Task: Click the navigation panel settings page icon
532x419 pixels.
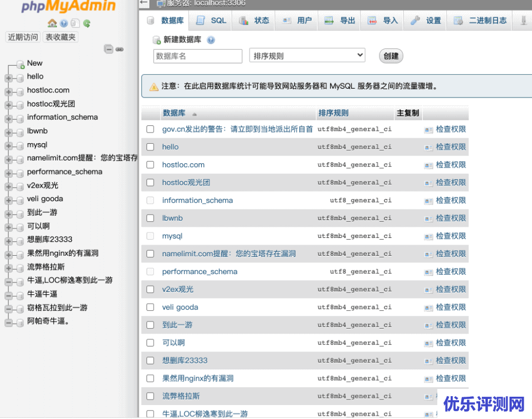Action: (x=75, y=23)
